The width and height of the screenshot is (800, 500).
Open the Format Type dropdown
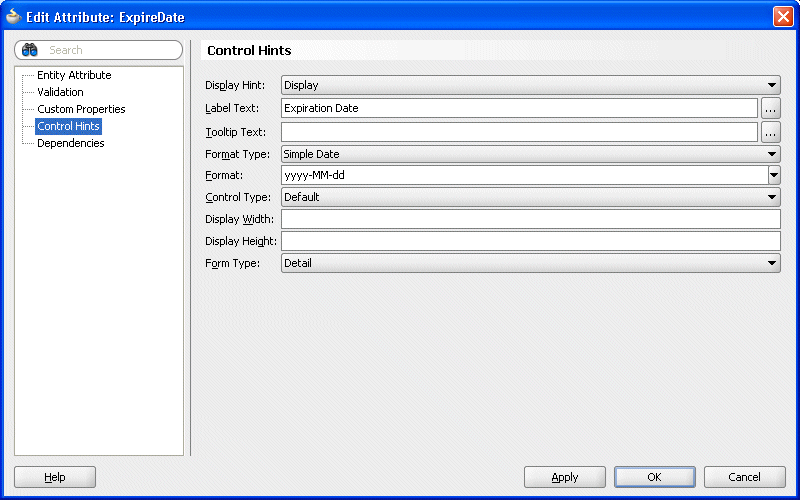531,154
